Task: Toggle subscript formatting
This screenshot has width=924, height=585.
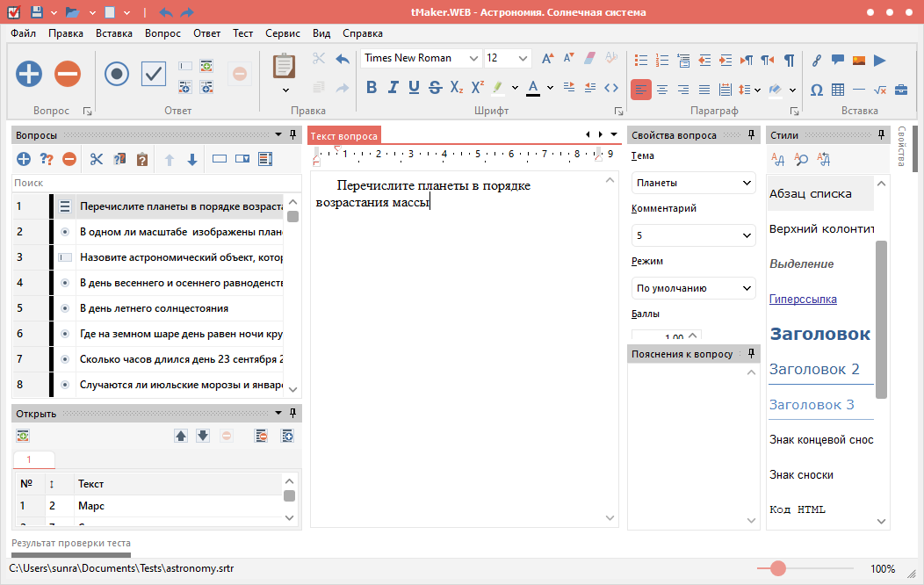Action: [457, 88]
